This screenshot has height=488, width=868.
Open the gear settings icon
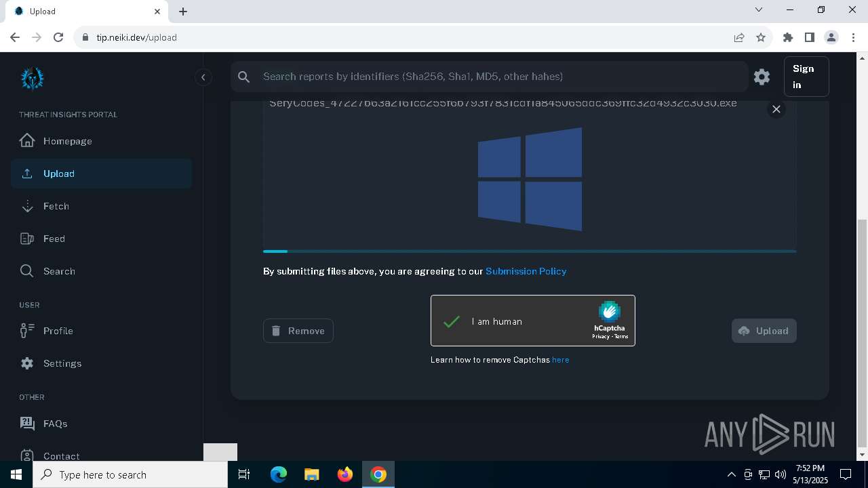point(762,77)
